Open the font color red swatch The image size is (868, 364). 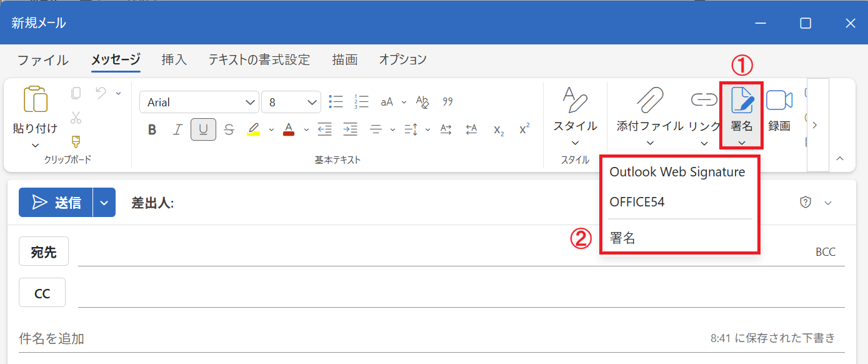pos(288,129)
